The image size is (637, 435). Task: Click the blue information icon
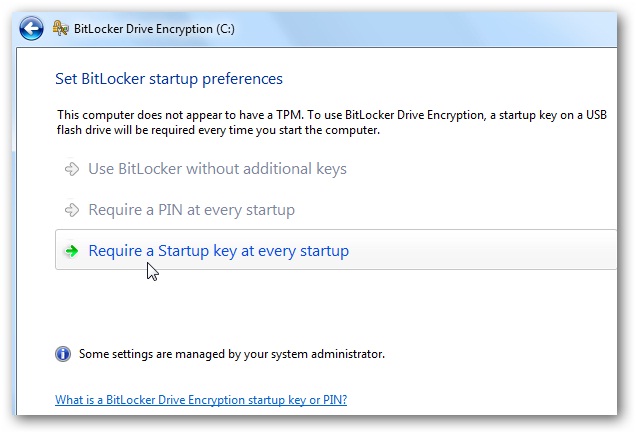pos(63,354)
